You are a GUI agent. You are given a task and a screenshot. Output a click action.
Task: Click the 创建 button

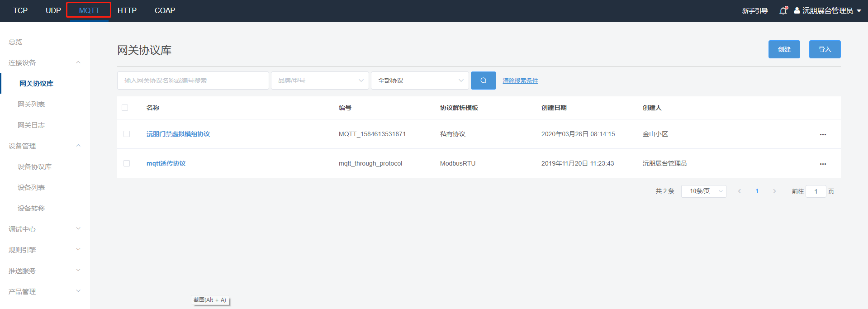(x=784, y=49)
